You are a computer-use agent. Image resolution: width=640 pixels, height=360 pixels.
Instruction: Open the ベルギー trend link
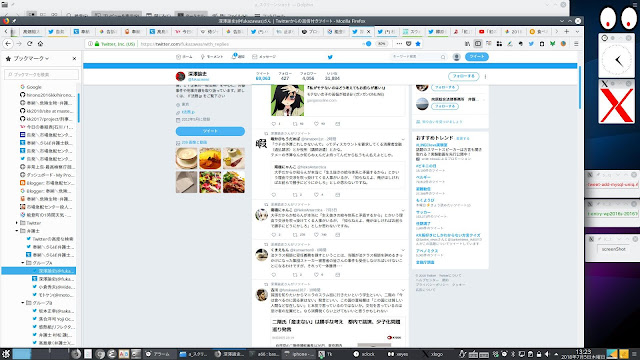click(422, 178)
